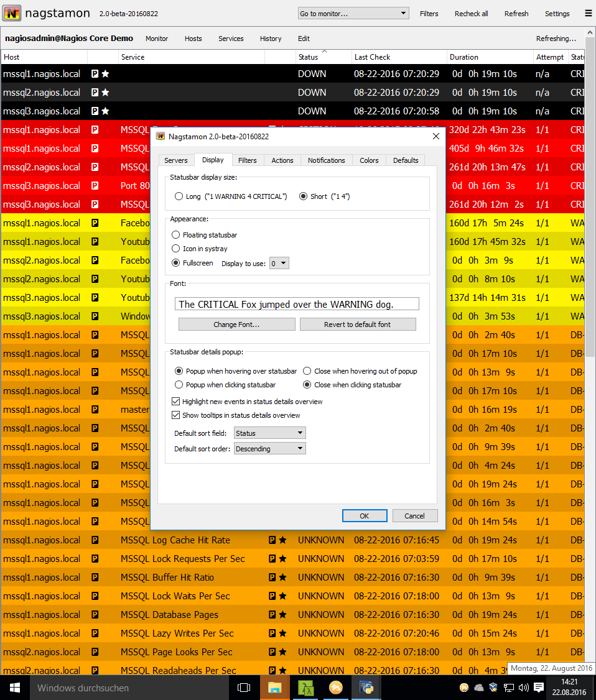
Task: Click star icon on mssql1.nagios.local DOWN row
Action: coord(105,74)
